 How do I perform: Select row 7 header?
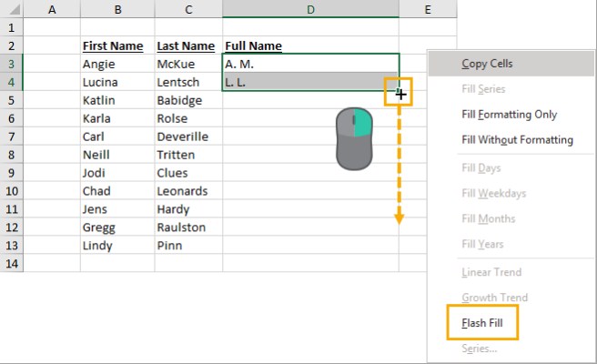[x=12, y=136]
